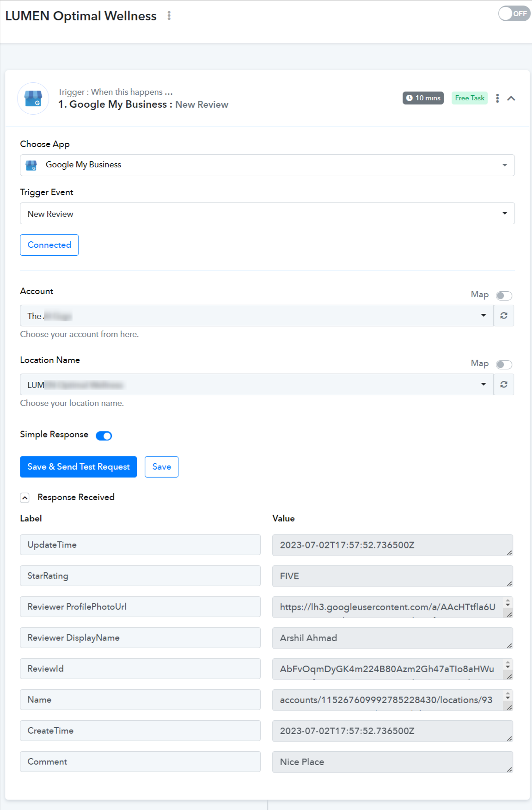Open the Trigger Event dropdown
This screenshot has height=810, width=532.
267,214
